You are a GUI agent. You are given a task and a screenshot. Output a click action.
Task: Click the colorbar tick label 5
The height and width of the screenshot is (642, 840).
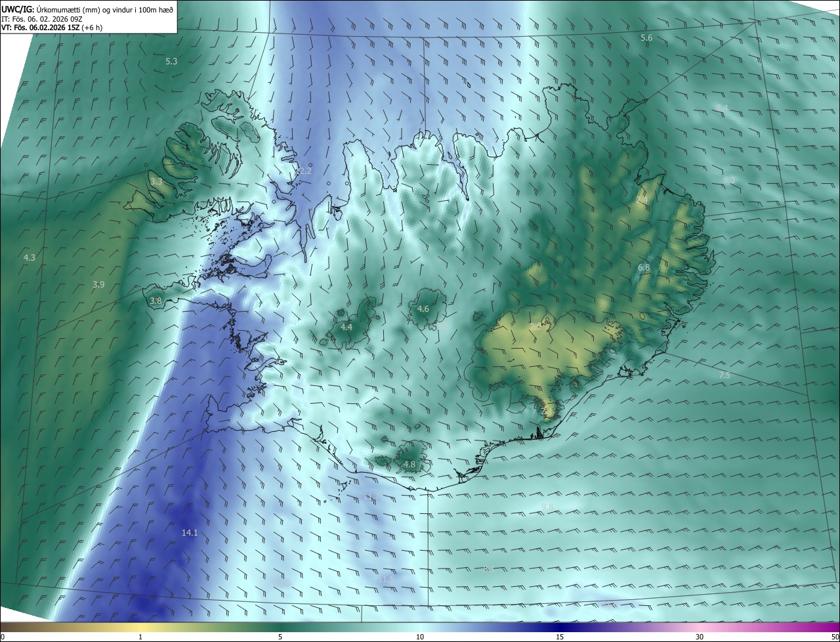point(280,637)
